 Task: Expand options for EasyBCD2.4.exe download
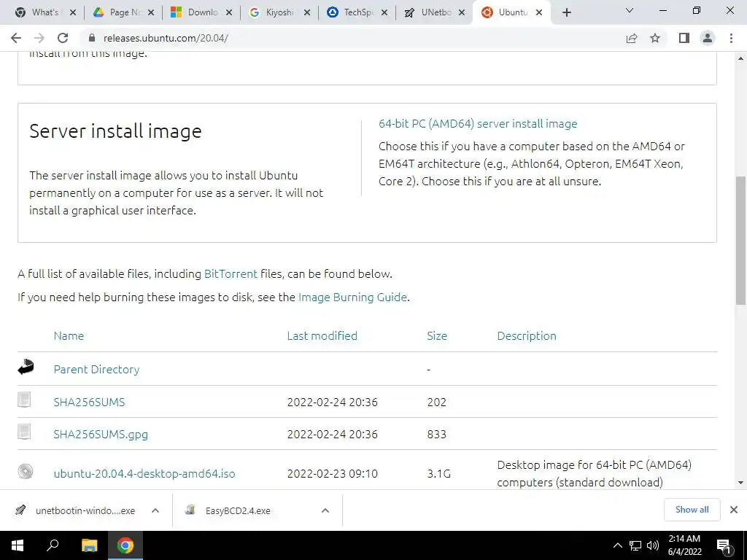point(325,510)
